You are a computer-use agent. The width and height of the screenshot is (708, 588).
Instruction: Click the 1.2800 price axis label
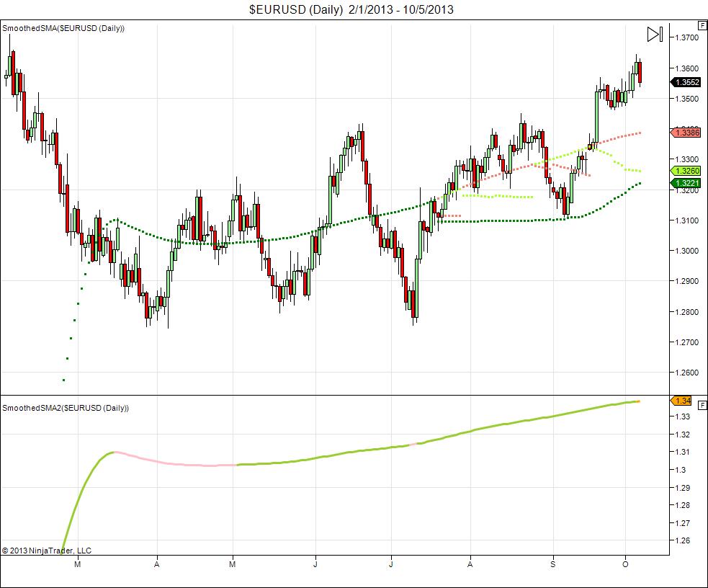pos(687,312)
